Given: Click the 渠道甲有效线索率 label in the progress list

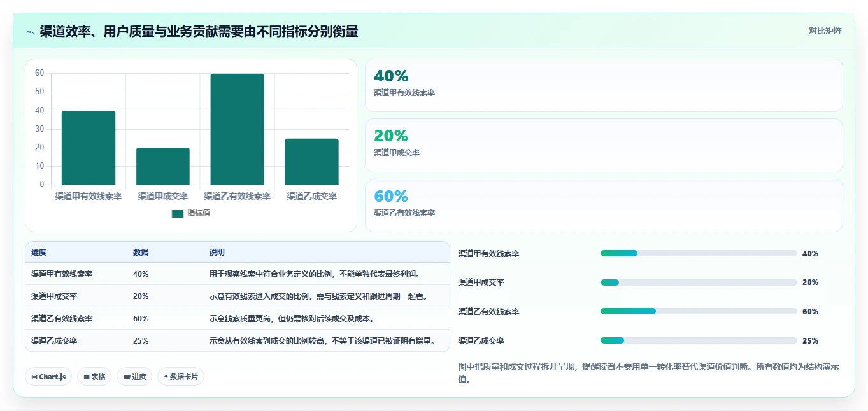Looking at the screenshot, I should coord(489,254).
